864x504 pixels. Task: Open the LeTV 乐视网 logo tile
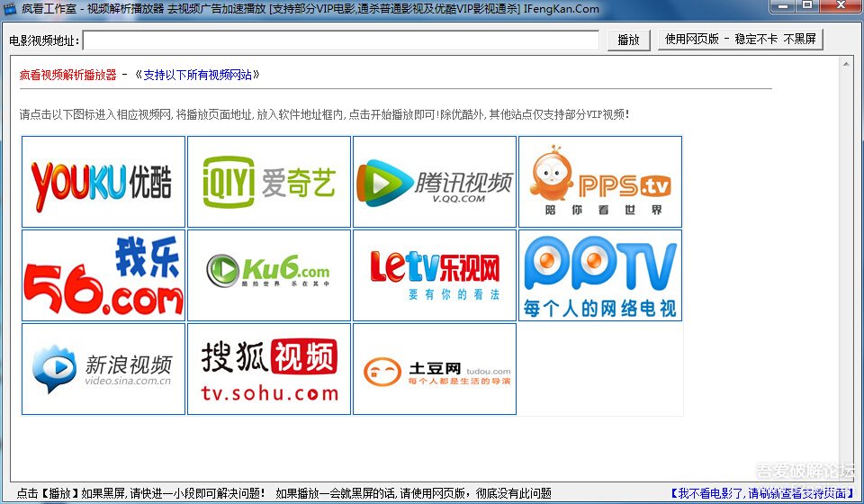(435, 275)
